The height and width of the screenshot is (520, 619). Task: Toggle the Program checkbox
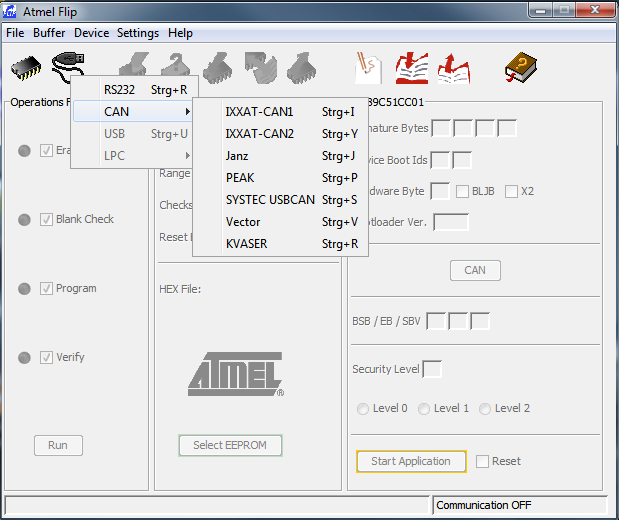[46, 289]
